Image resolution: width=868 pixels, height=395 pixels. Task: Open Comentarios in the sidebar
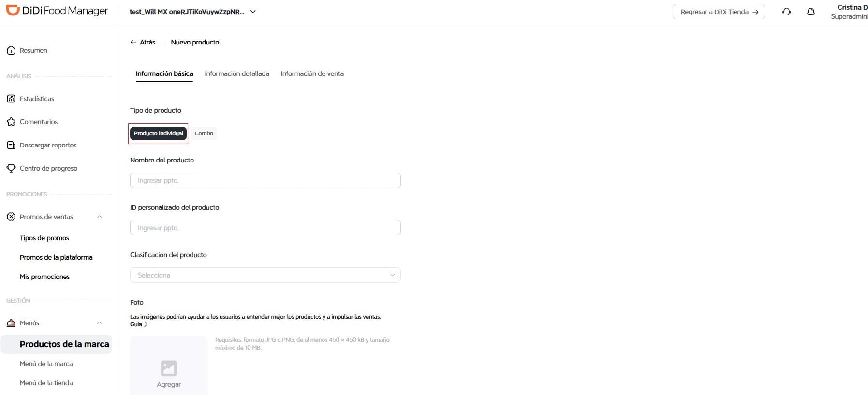click(39, 122)
